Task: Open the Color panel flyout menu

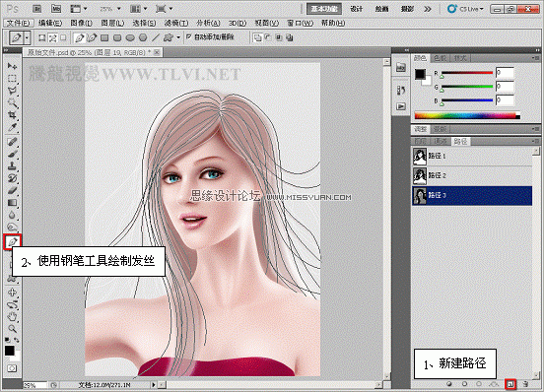Action: (536, 58)
